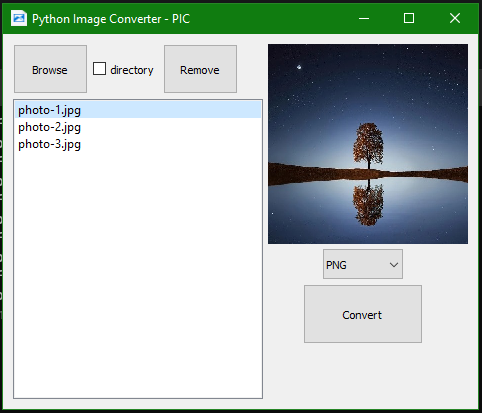Minimize the PIC window
The width and height of the screenshot is (482, 413).
click(x=364, y=18)
